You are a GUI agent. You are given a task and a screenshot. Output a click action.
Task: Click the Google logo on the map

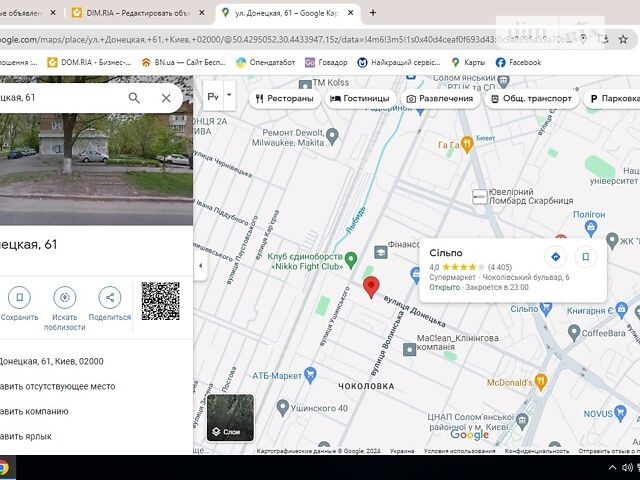click(x=469, y=435)
